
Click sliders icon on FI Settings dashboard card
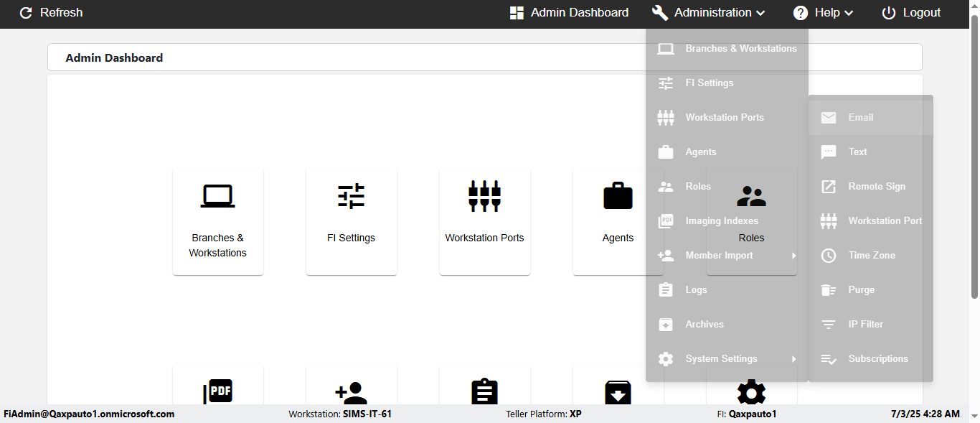pos(352,196)
